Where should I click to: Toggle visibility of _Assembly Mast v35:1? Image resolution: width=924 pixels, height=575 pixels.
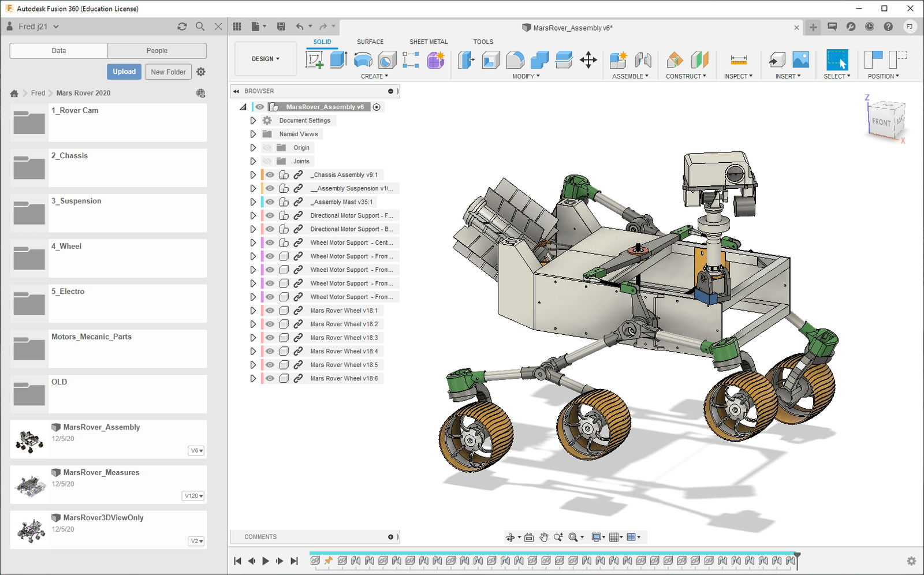[x=270, y=202]
